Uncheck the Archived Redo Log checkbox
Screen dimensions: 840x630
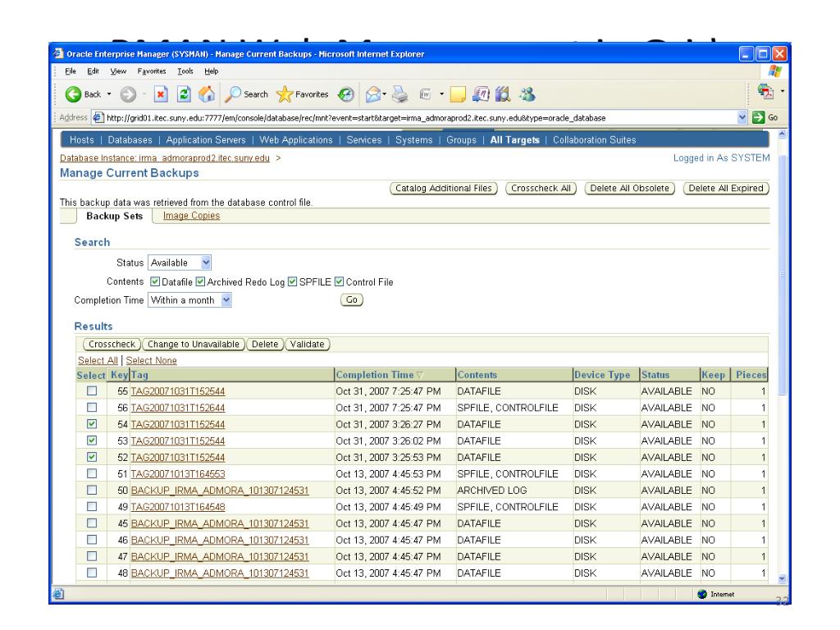tap(202, 282)
